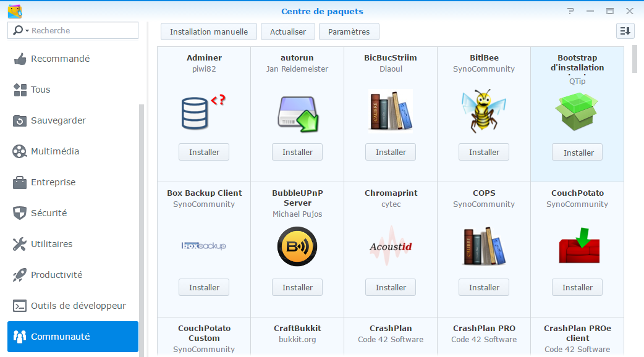Open the Recommandé category
The width and height of the screenshot is (644, 357).
click(73, 59)
